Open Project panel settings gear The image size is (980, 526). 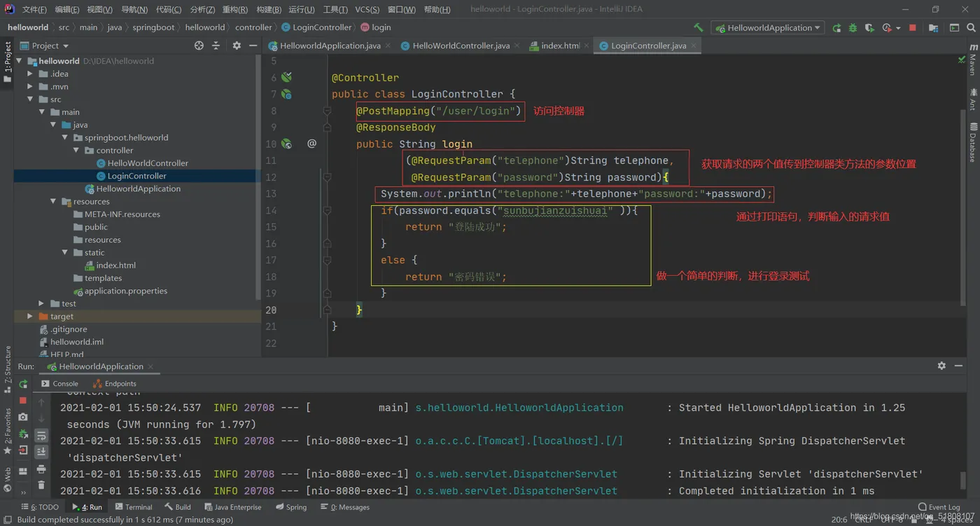(237, 46)
